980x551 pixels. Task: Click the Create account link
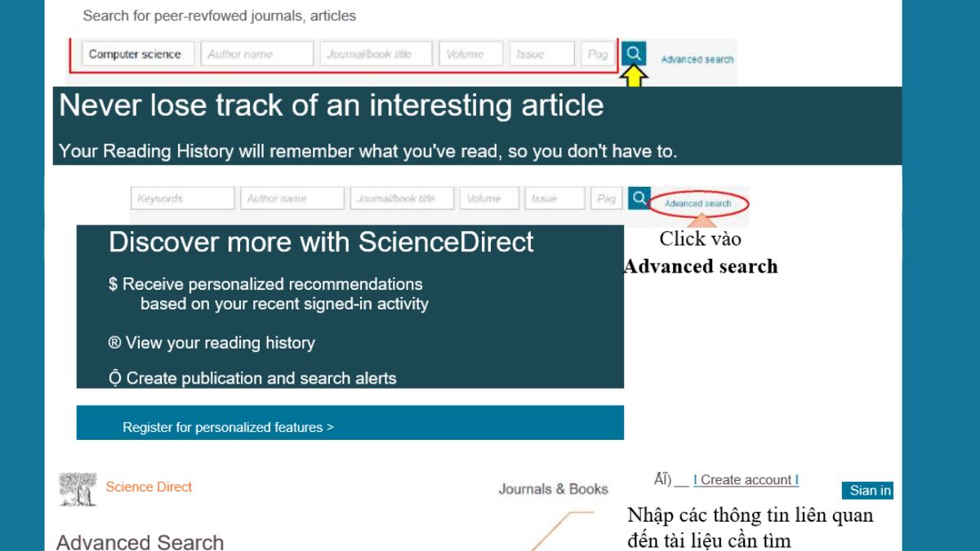click(746, 480)
